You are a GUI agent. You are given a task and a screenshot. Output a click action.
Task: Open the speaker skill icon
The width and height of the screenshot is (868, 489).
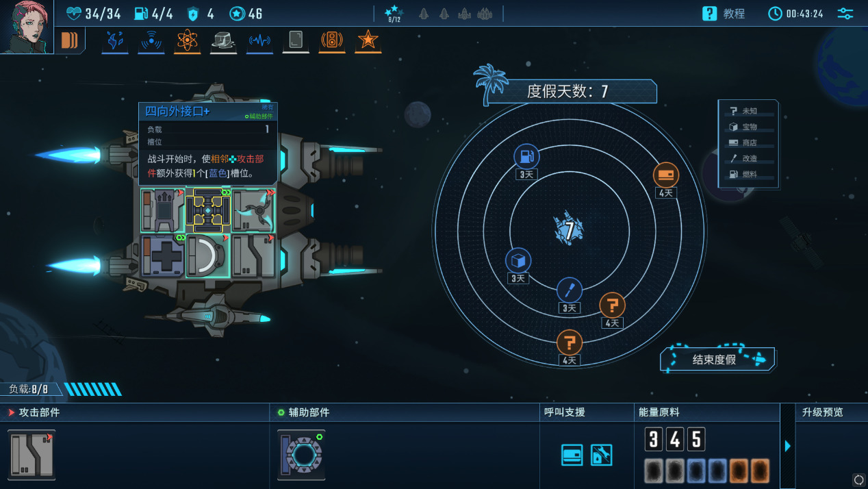click(331, 41)
